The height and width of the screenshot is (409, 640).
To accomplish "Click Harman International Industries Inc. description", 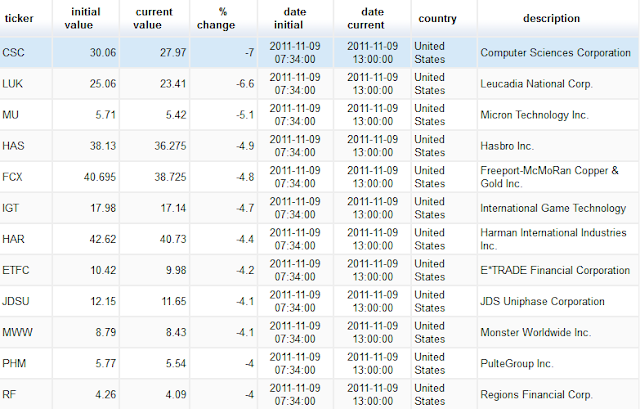I will (553, 239).
